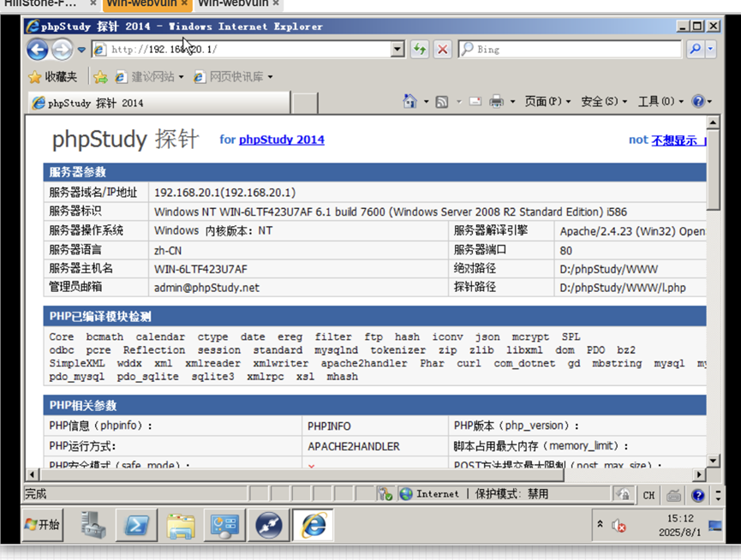Open Server Manager from the taskbar
741x560 pixels.
(x=93, y=525)
